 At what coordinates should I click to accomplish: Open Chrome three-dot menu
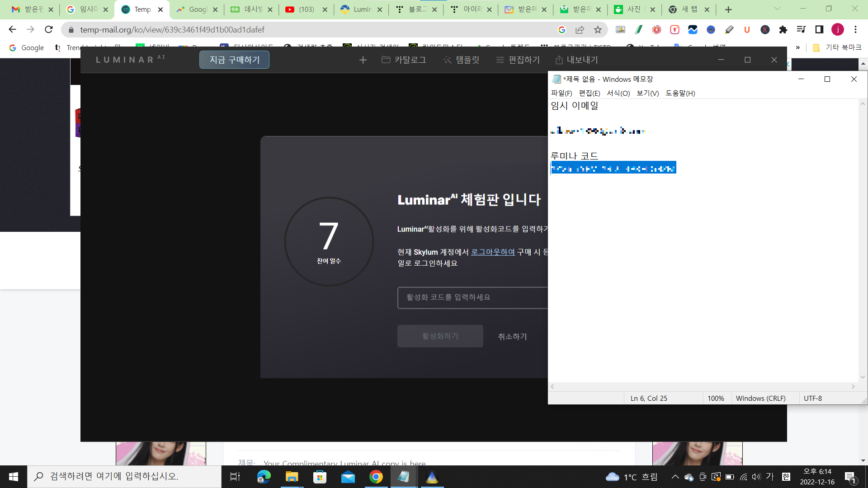point(855,30)
